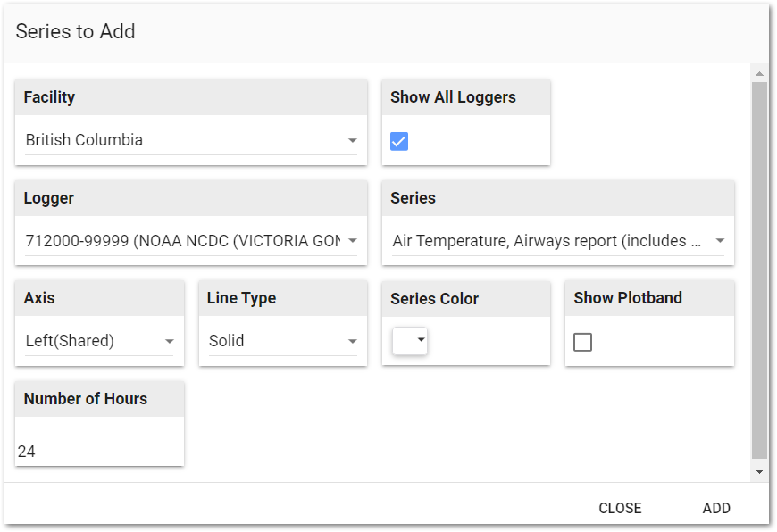Click the Facility field chevron icon
This screenshot has width=777, height=532.
(x=352, y=140)
